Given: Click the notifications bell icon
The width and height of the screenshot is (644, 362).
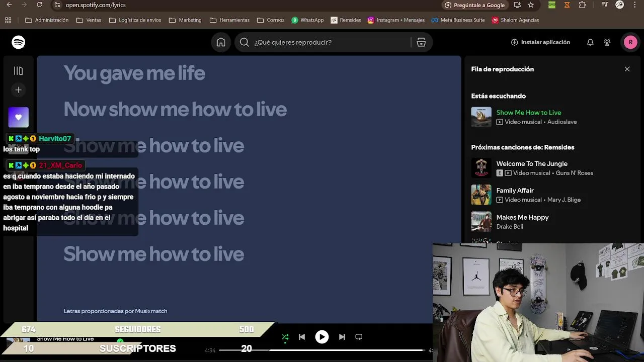Looking at the screenshot, I should pos(590,42).
